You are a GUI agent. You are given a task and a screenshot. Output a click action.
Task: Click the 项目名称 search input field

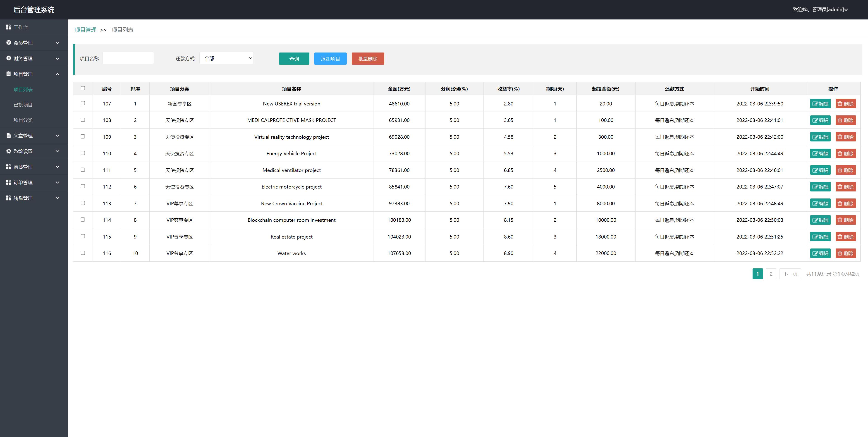click(x=128, y=58)
